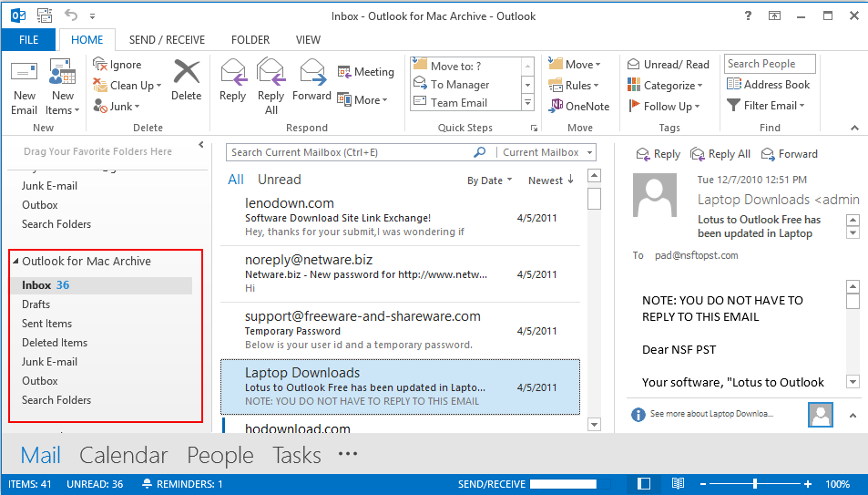Switch to the HOME tab

click(87, 39)
